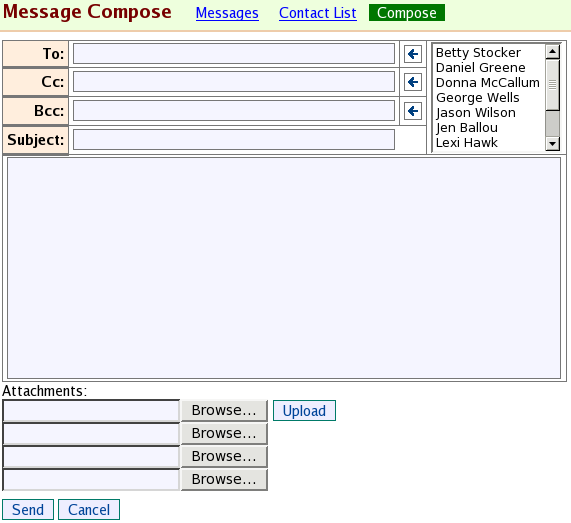Image resolution: width=571 pixels, height=523 pixels.
Task: Select Lexi Hawk from contact list
Action: click(x=466, y=142)
